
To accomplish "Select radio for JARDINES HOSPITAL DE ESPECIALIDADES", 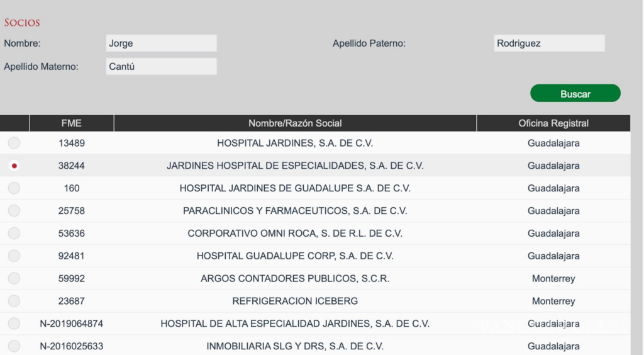I will (x=14, y=166).
